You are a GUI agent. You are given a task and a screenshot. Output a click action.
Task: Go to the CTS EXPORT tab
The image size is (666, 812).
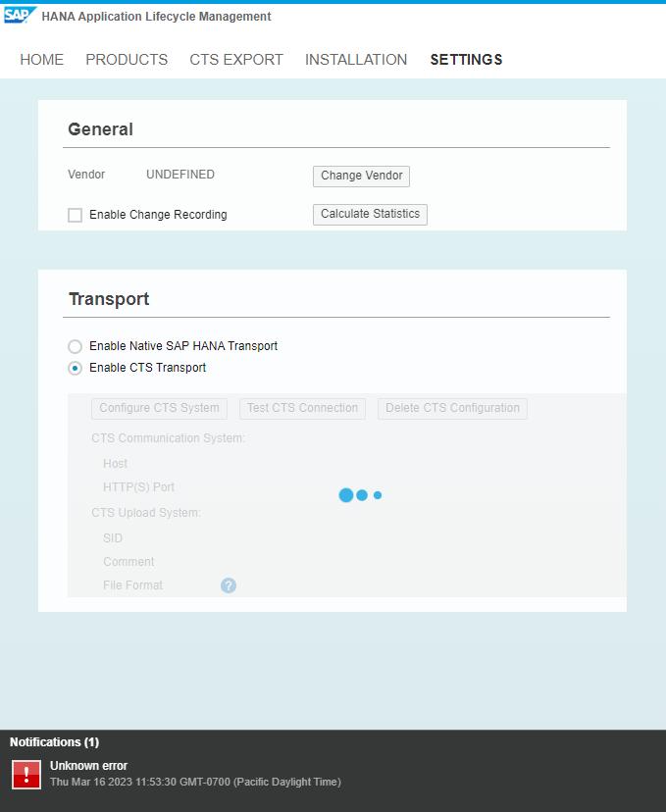tap(236, 60)
